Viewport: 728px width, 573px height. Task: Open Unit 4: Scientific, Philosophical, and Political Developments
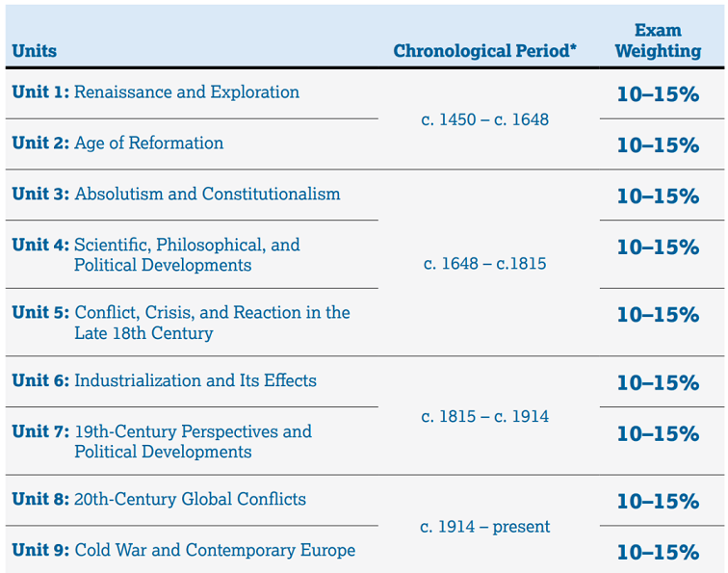pyautogui.click(x=156, y=254)
